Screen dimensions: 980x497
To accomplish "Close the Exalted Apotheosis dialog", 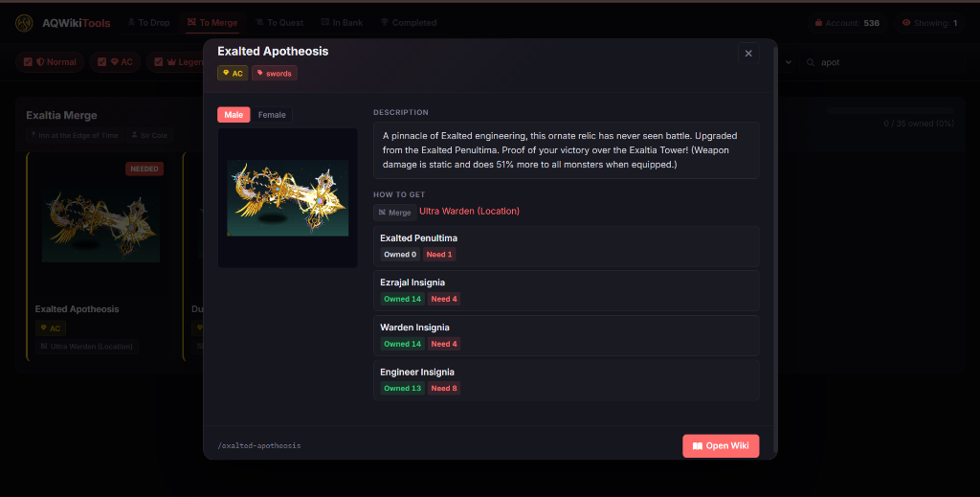I will [x=748, y=53].
